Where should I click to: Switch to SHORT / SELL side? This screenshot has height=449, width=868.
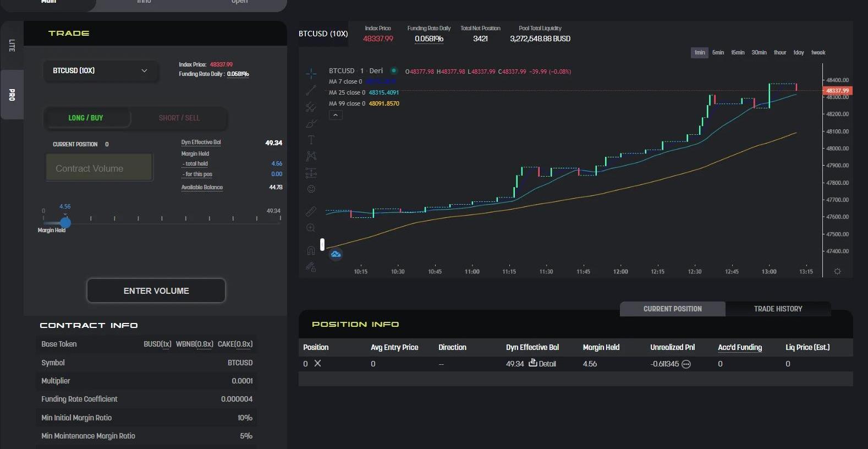[179, 118]
